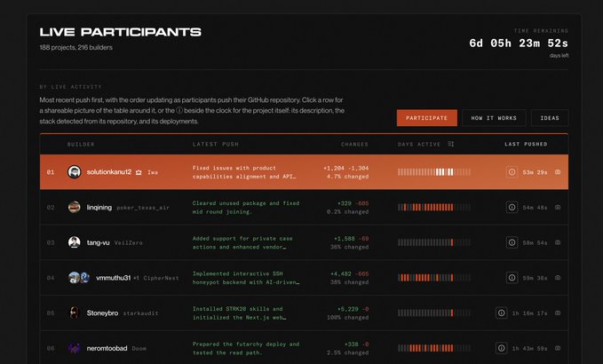Screen dimensions: 603x364
Task: Open project info icon for neromtoobad row
Action: pos(502,348)
